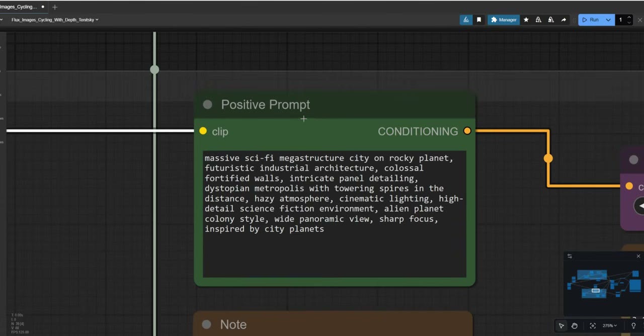Image resolution: width=644 pixels, height=336 pixels.
Task: Click the Run button to queue prompt
Action: coord(590,20)
